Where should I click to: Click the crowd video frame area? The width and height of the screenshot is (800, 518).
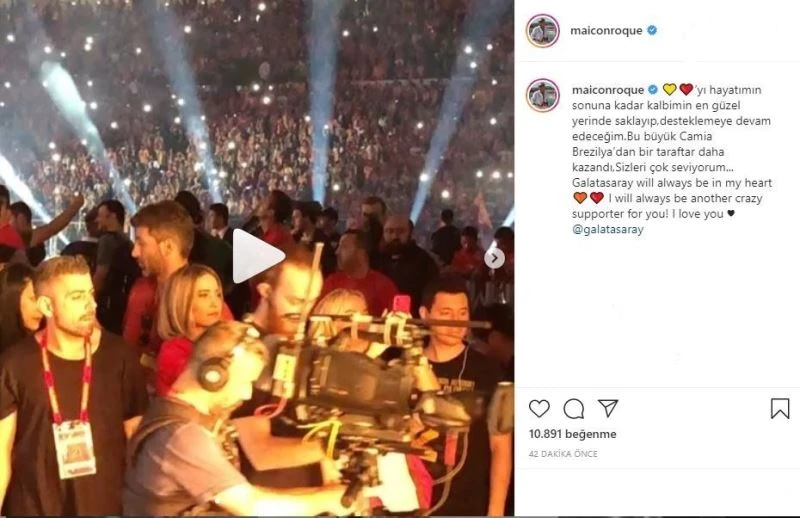tap(257, 257)
